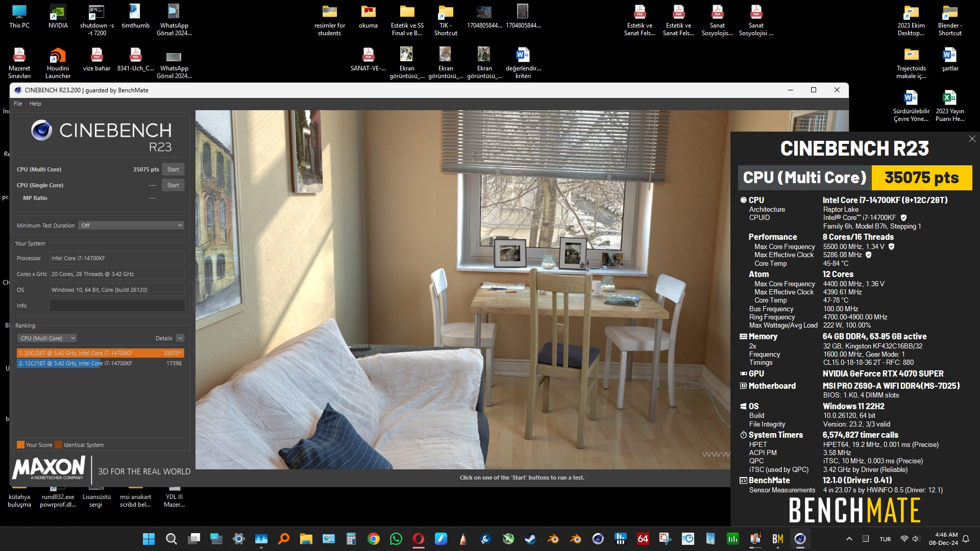The width and height of the screenshot is (980, 551).
Task: Switch to Cinebench taskbar icon
Action: click(800, 539)
